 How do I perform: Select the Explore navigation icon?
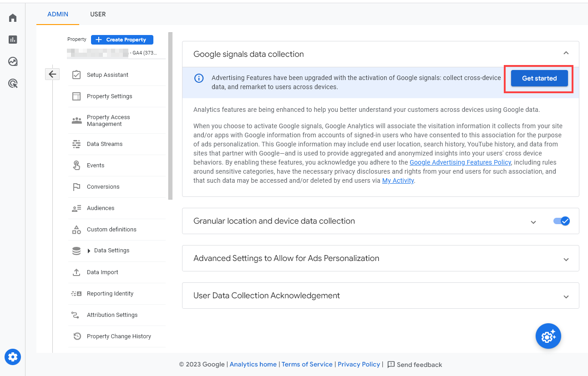[13, 61]
